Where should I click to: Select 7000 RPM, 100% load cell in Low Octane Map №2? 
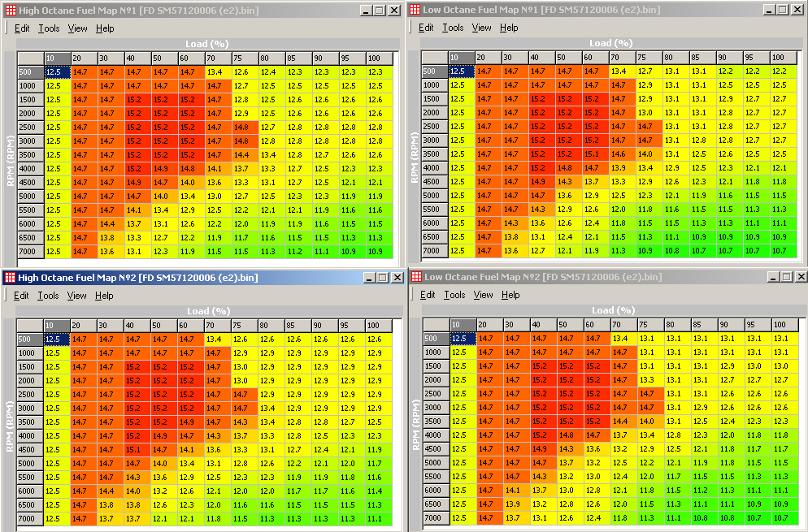point(782,518)
